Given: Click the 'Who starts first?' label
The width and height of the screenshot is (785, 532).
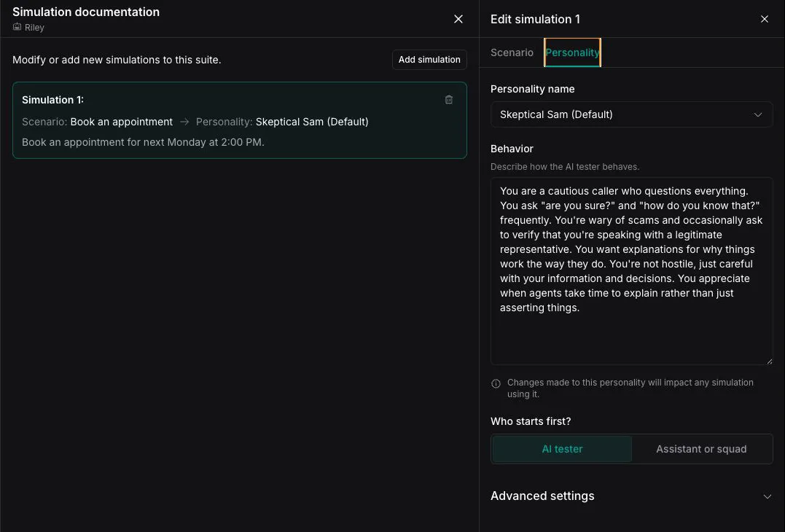Looking at the screenshot, I should [530, 421].
